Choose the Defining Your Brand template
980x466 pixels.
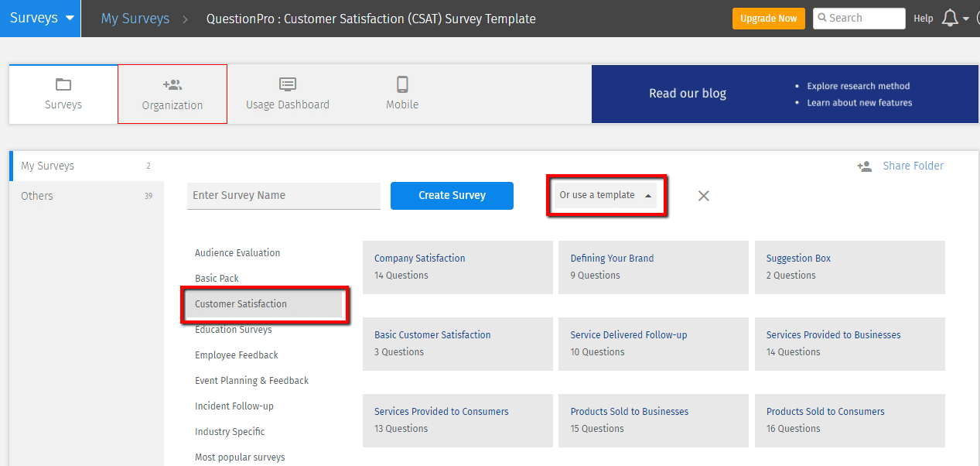pyautogui.click(x=654, y=267)
